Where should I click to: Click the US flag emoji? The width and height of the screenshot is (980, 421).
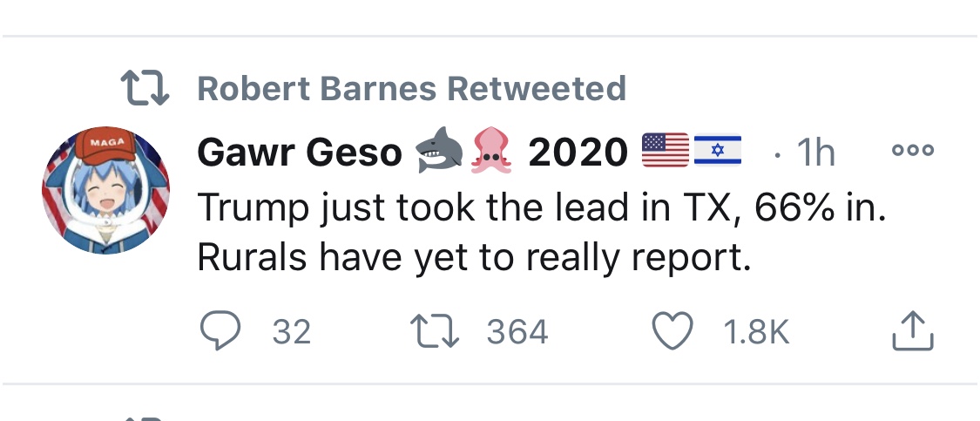pos(665,150)
